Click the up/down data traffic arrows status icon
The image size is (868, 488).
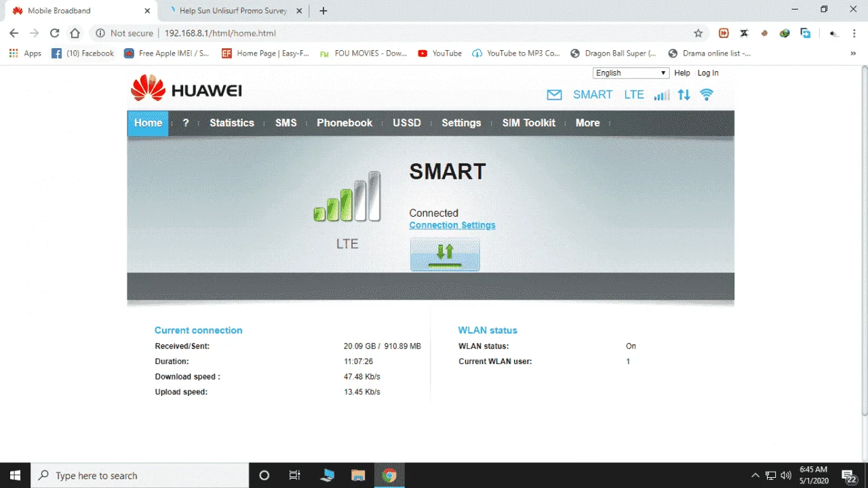684,95
